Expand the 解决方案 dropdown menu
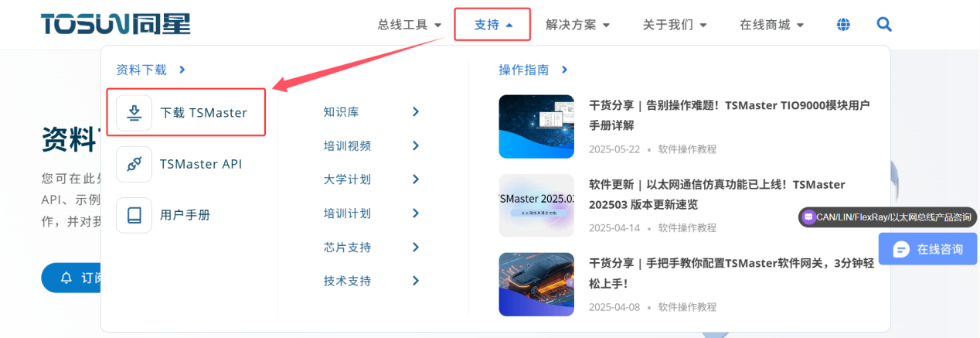The image size is (980, 338). 577,25
